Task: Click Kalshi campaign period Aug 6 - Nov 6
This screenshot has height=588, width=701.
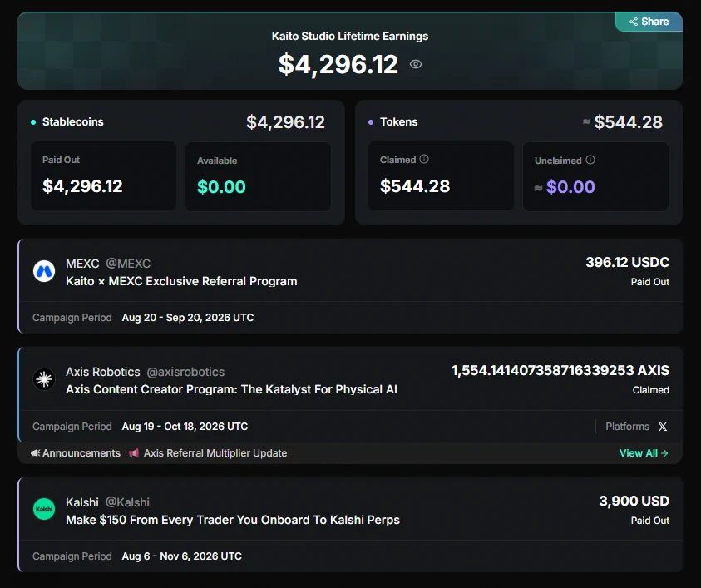Action: tap(182, 556)
